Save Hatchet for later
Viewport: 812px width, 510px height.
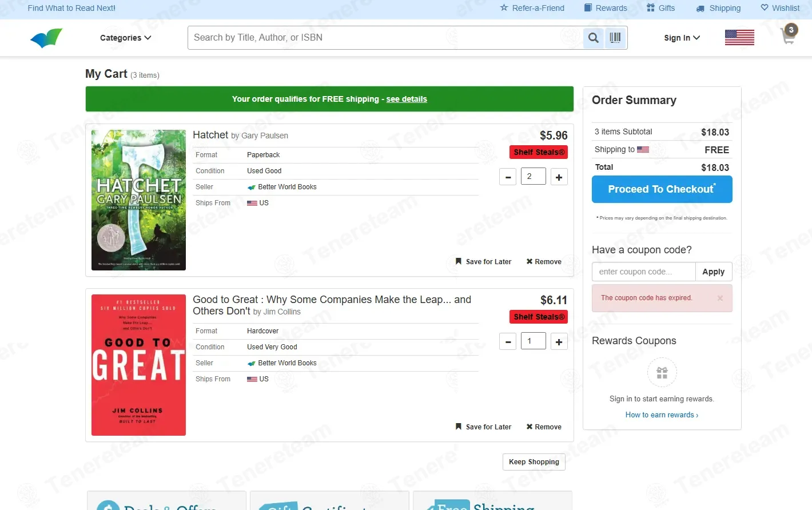[483, 262]
